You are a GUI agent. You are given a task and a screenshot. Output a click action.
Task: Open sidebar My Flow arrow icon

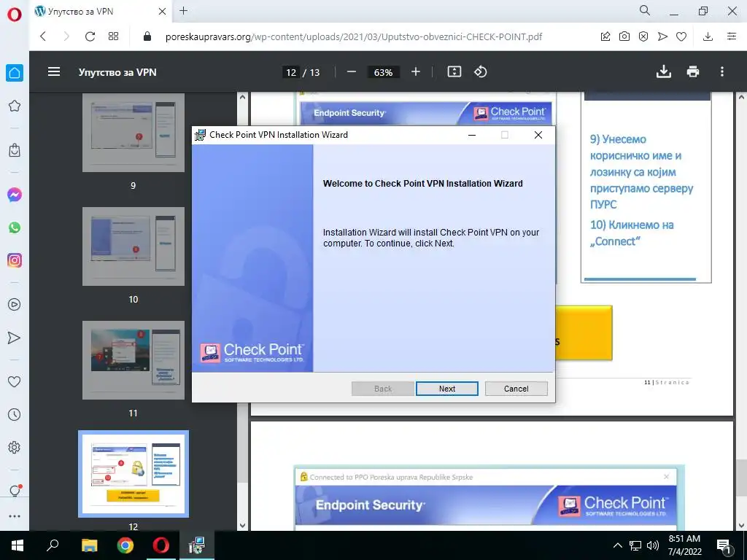point(15,338)
